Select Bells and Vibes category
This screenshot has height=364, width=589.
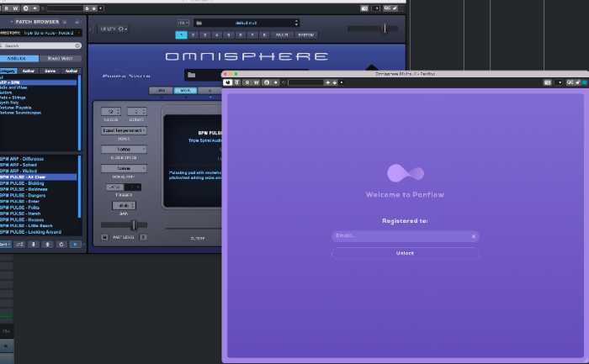coord(39,87)
